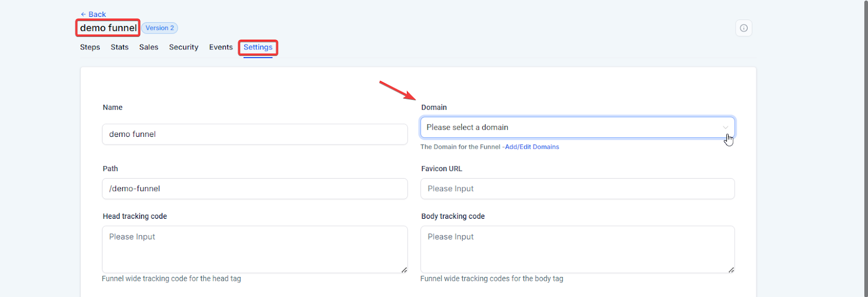Screen dimensions: 868x297
Task: Click the Body tracking code resize handle
Action: point(731,270)
